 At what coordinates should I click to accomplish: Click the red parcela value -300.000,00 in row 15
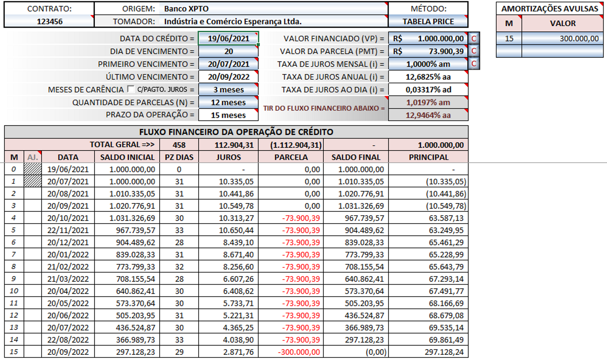[291, 352]
